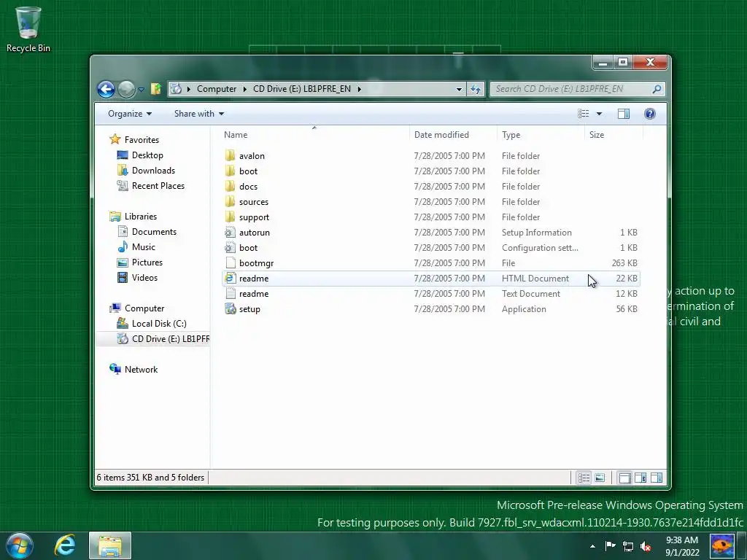Show hidden icons in the system tray

(x=592, y=546)
